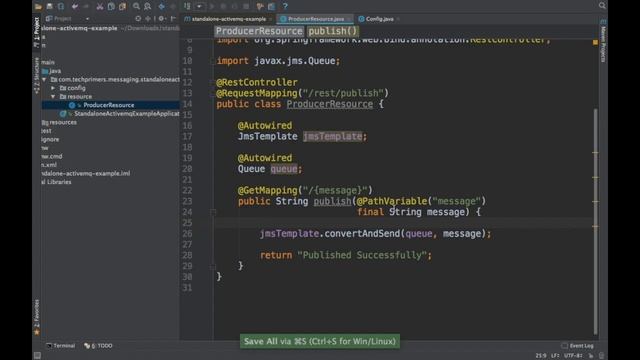This screenshot has width=640, height=360.
Task: Click publish() breadcrumb item
Action: (332, 31)
